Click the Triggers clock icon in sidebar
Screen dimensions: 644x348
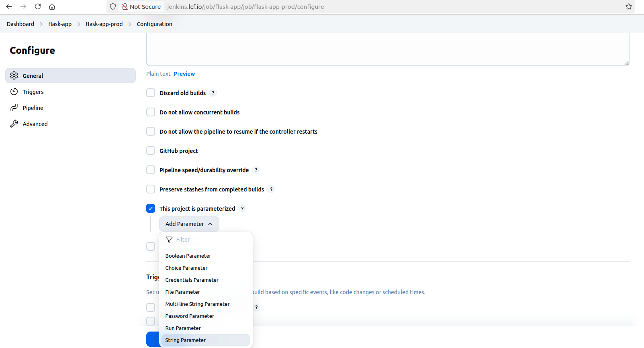(x=14, y=92)
